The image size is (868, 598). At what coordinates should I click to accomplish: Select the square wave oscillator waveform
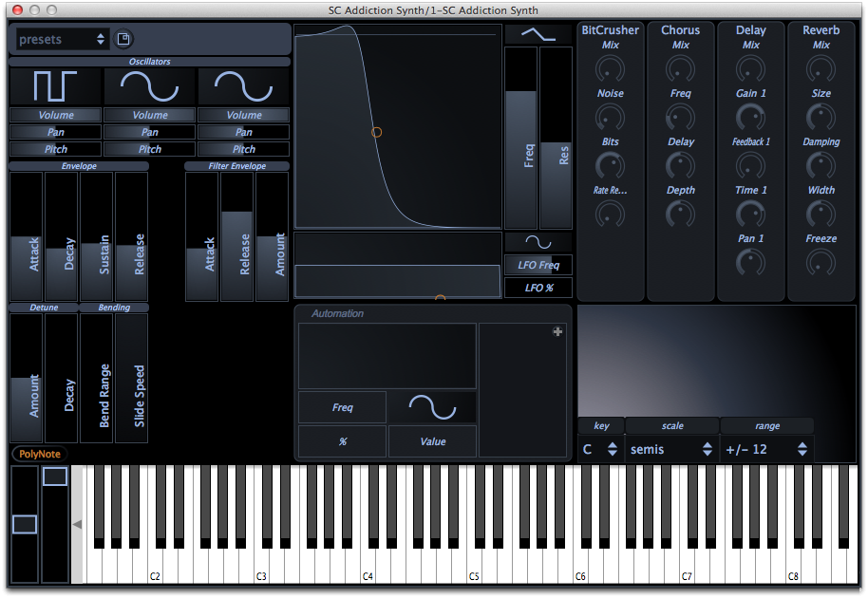click(55, 86)
